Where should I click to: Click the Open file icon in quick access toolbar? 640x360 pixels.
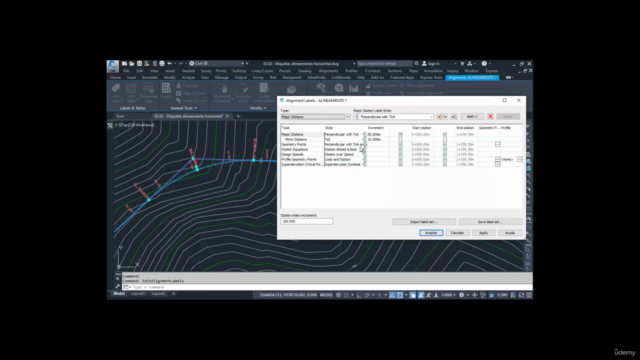(131, 64)
